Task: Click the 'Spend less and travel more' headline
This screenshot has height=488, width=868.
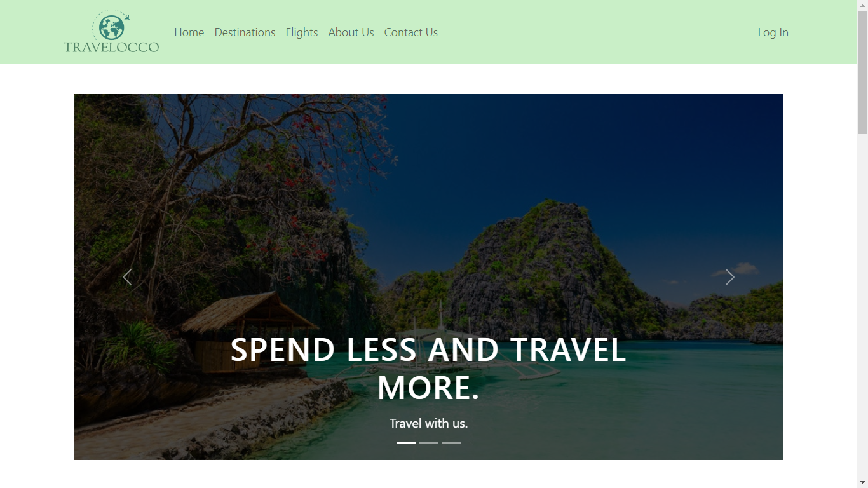Action: pyautogui.click(x=429, y=369)
